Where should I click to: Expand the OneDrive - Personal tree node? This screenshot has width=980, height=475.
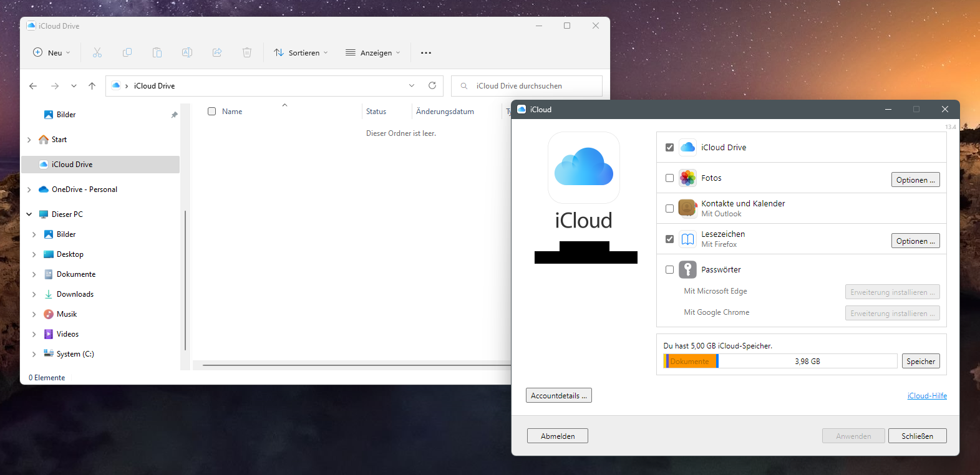29,190
